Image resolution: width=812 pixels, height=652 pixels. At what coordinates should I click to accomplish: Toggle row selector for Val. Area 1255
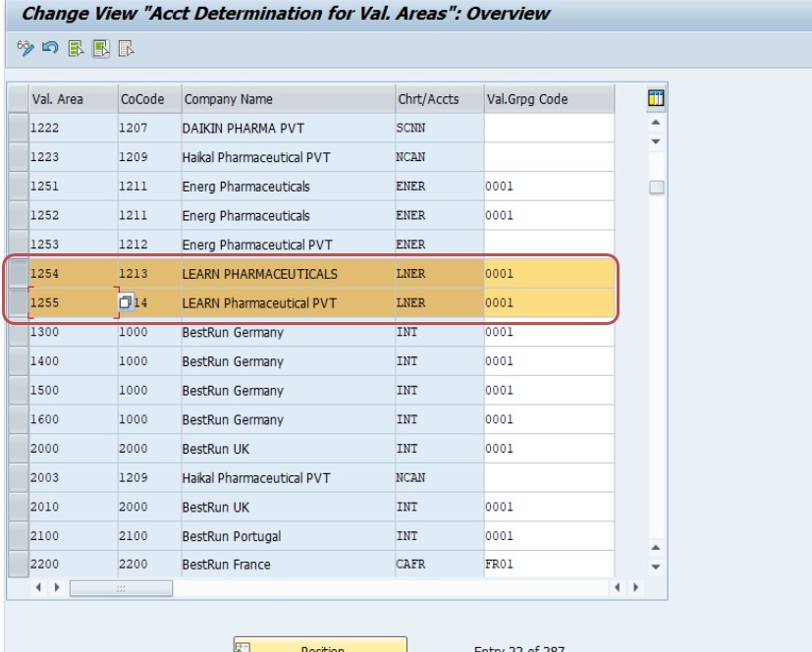click(x=18, y=302)
